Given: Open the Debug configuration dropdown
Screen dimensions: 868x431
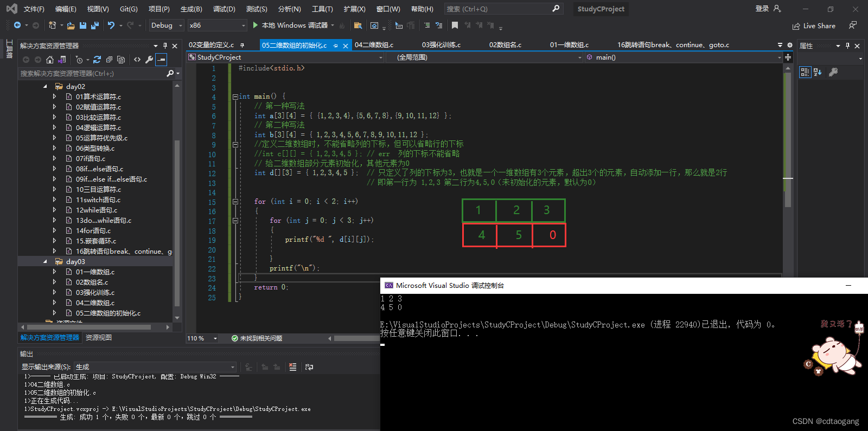Looking at the screenshot, I should tap(167, 25).
